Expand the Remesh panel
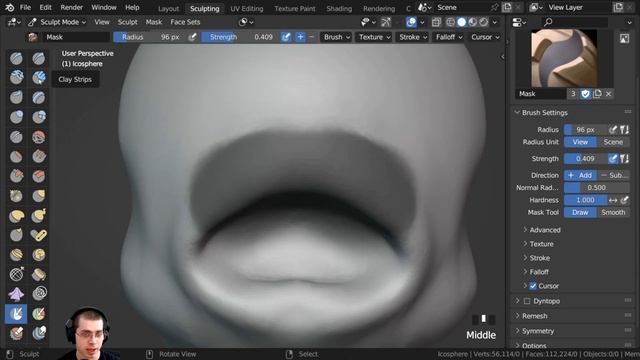Screen dimensions: 640x360 point(534,316)
